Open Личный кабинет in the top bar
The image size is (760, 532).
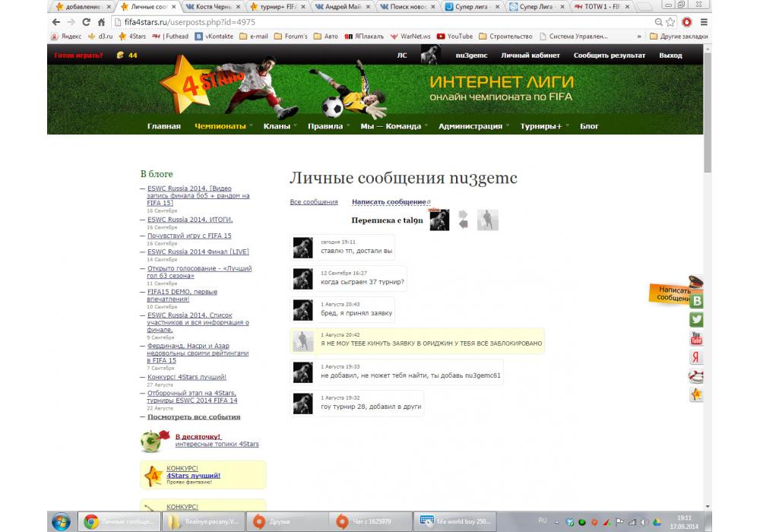tap(530, 55)
